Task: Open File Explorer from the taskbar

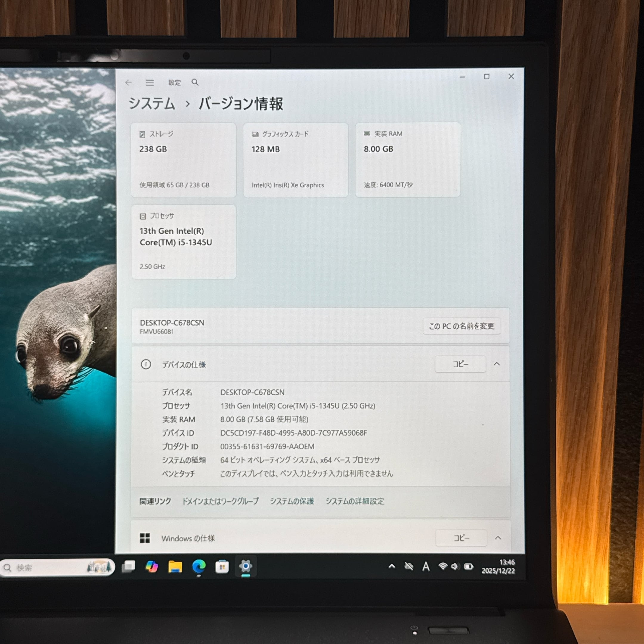Action: click(175, 567)
